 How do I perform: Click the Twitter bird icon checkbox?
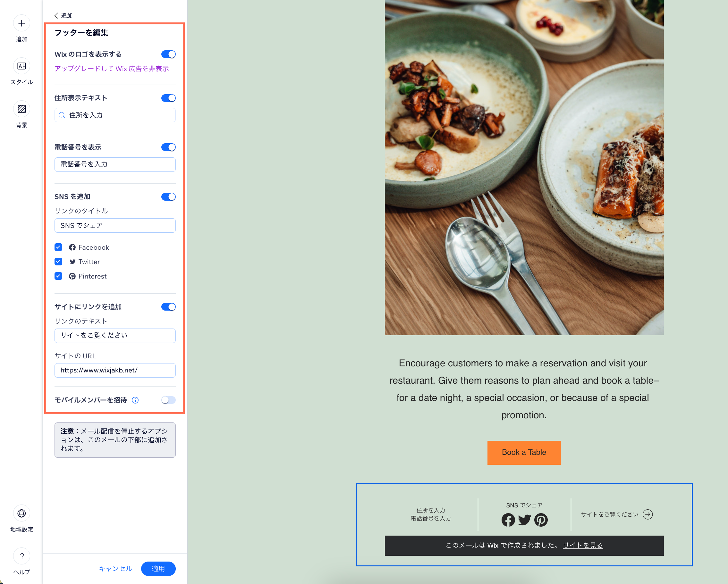click(x=59, y=262)
